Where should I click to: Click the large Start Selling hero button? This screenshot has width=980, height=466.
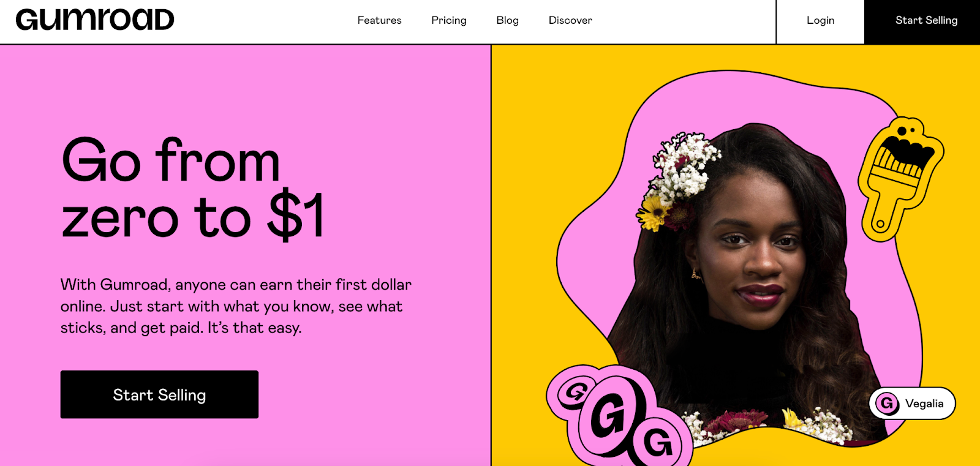[159, 394]
